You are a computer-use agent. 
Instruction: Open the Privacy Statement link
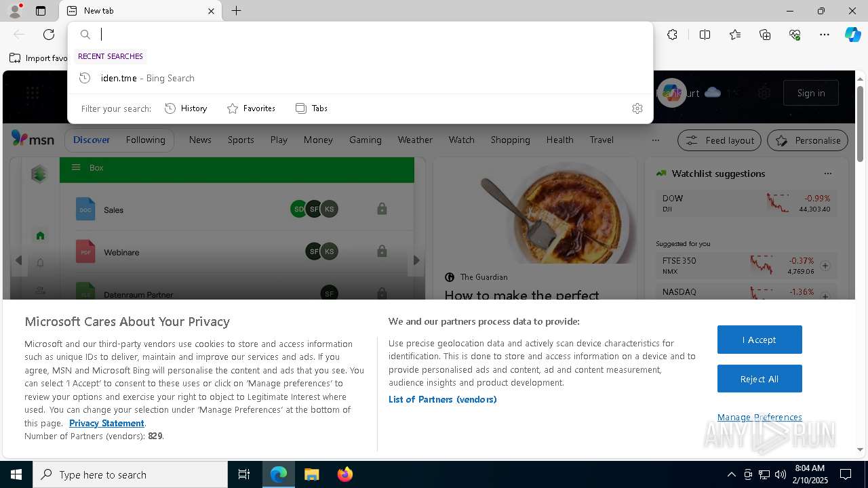pos(106,423)
